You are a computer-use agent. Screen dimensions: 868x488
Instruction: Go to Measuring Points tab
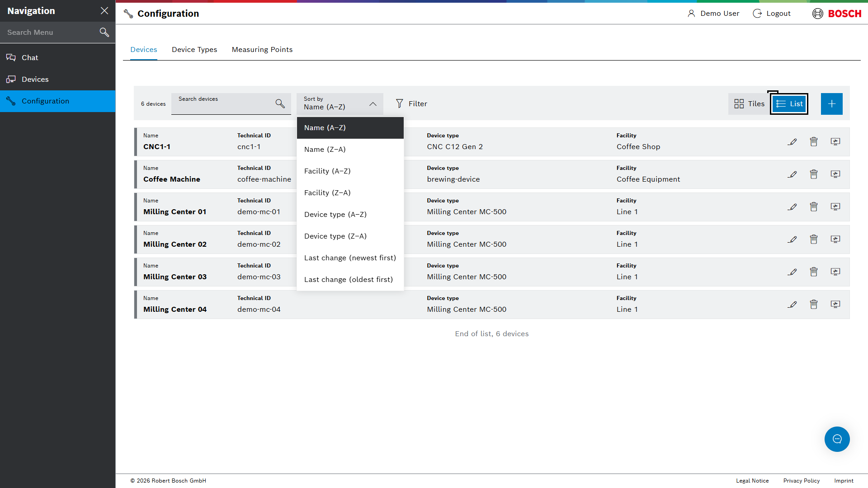[262, 50]
